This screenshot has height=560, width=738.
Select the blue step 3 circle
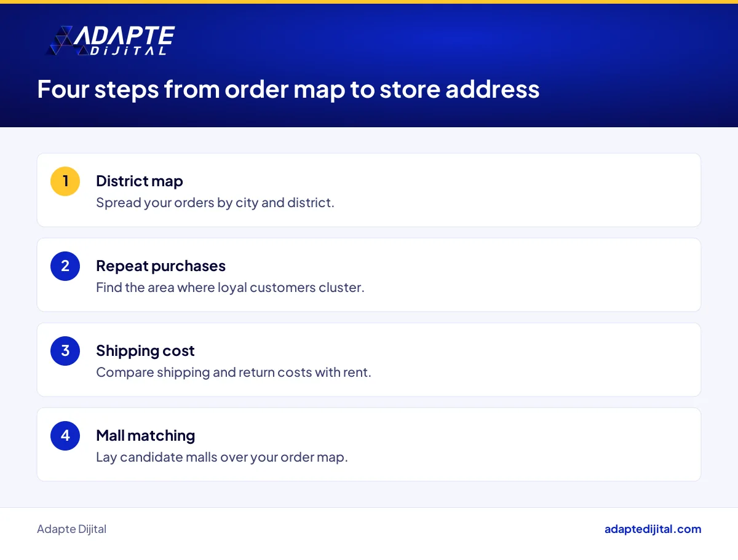tap(65, 351)
